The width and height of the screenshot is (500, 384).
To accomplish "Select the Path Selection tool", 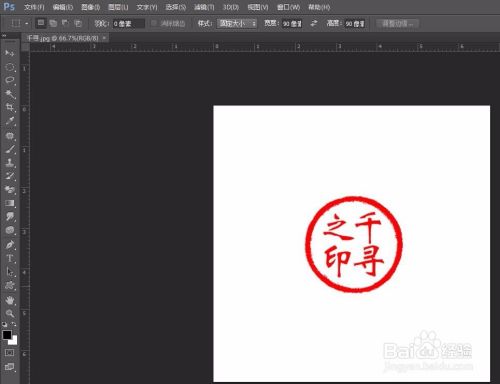I will point(10,272).
